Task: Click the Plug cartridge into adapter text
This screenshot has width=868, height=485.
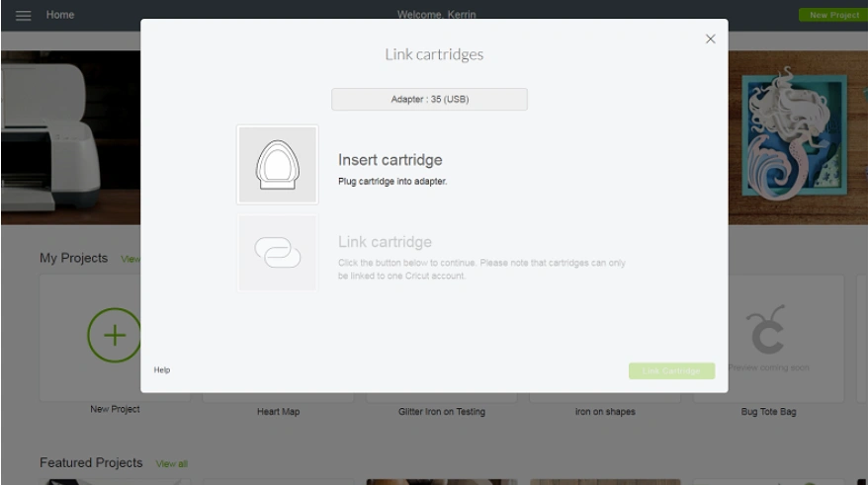Action: coord(392,182)
